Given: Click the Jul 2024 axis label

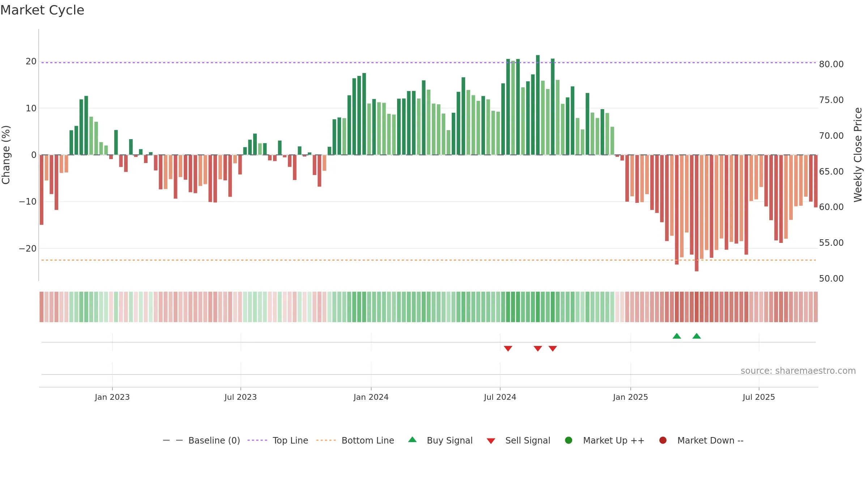Looking at the screenshot, I should [500, 397].
